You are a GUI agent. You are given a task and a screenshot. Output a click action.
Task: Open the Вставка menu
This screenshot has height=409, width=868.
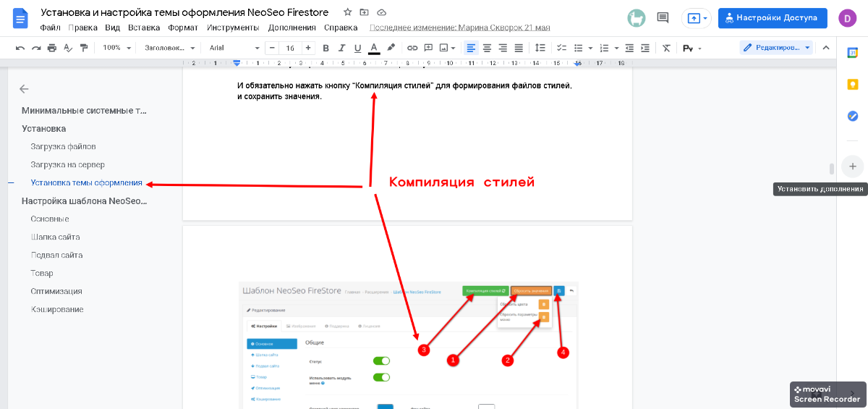[144, 28]
